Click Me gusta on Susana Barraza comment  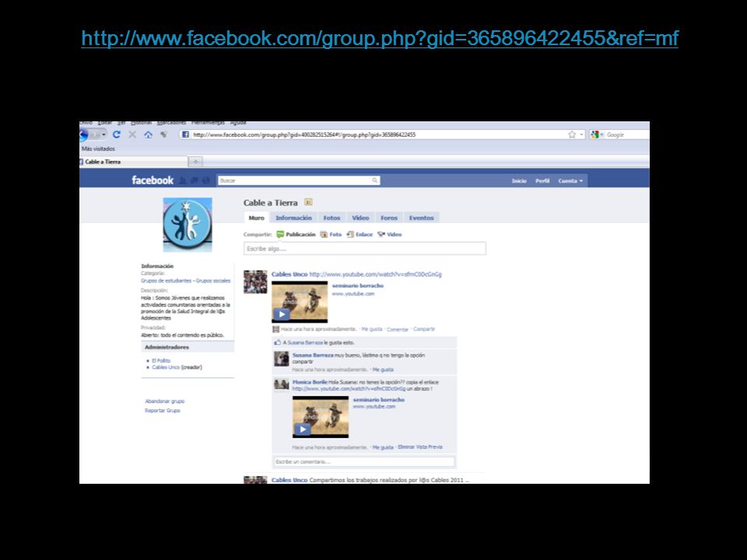click(x=383, y=369)
